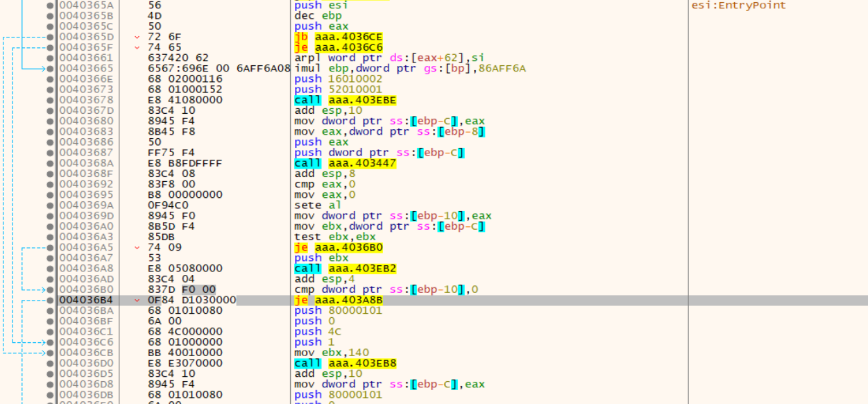Select instruction sete al

[318, 205]
